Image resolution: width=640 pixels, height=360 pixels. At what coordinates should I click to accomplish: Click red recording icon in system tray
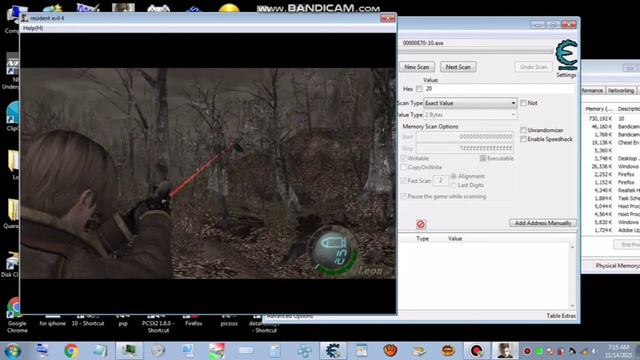(527, 351)
